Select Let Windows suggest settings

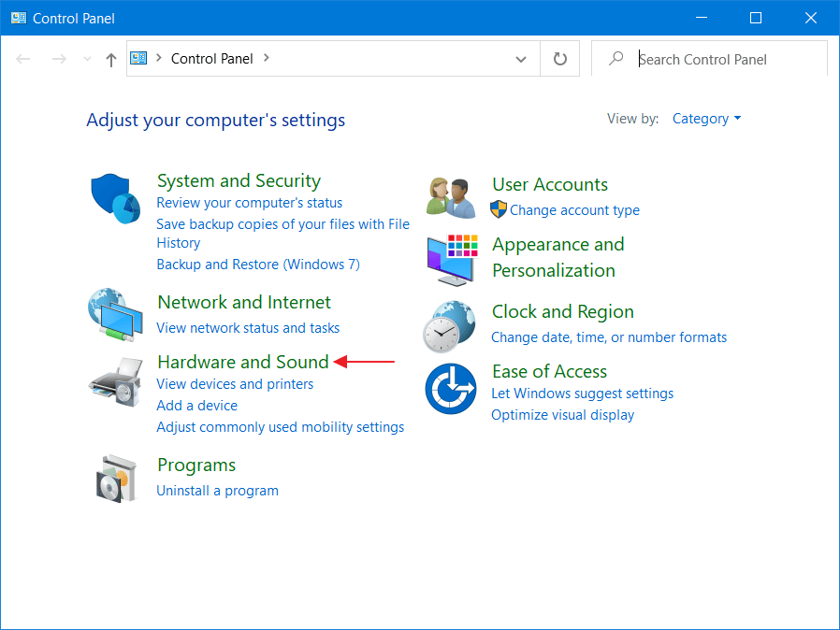click(x=583, y=394)
